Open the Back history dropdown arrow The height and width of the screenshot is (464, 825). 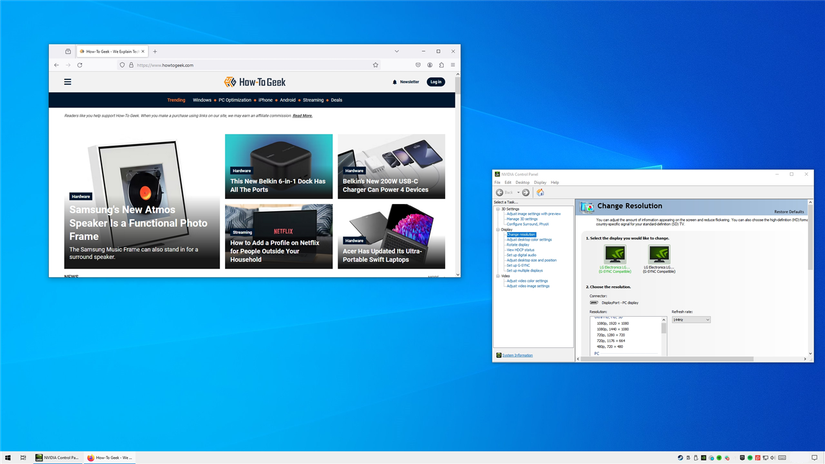(518, 193)
